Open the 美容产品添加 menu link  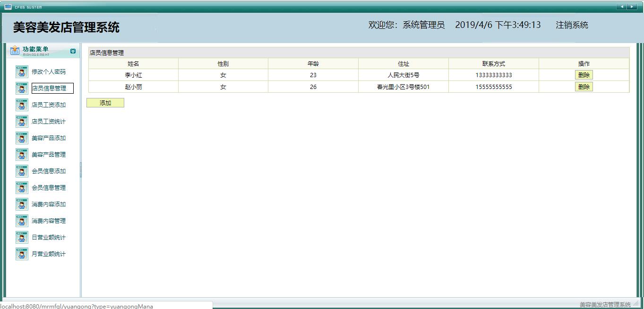click(49, 138)
